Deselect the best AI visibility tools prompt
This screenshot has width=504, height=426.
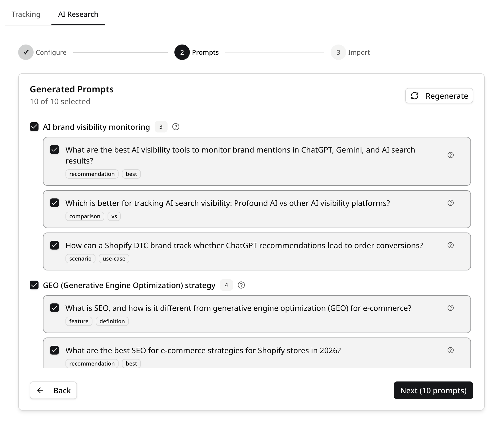click(54, 150)
